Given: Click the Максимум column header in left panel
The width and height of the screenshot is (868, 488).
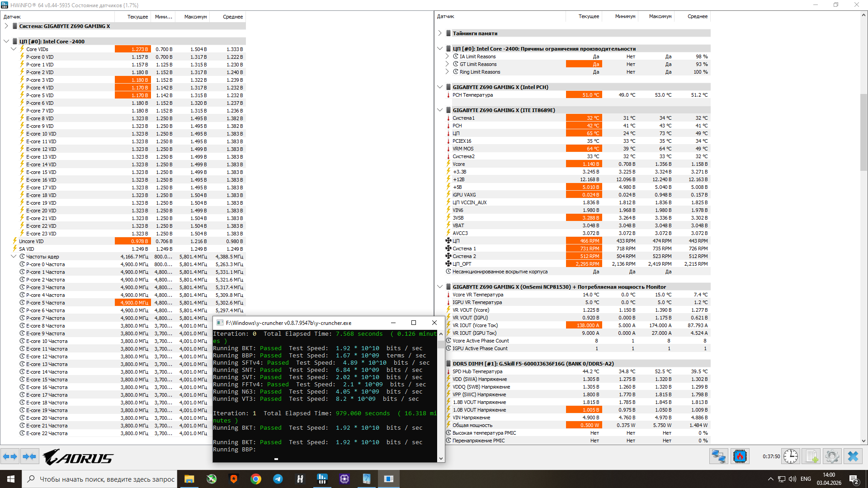Looking at the screenshot, I should pos(195,17).
